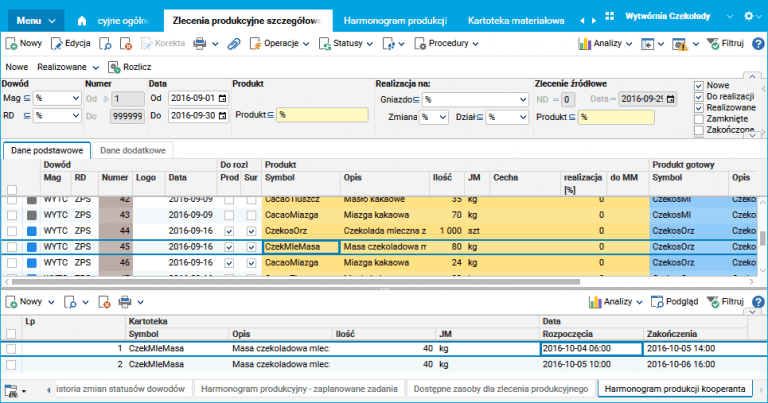This screenshot has height=403, width=768.
Task: Click the warning alert icon in toolbar
Action: 680,44
